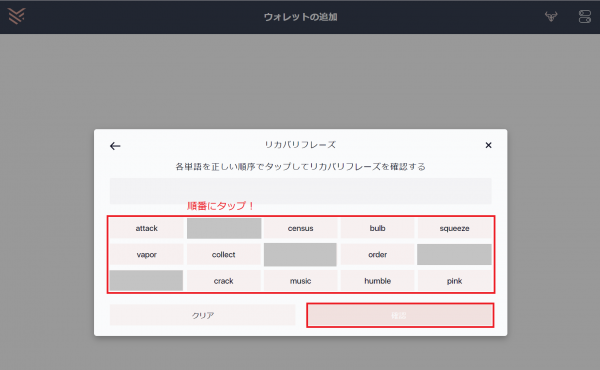Open the settings toggle icon at top right

tap(584, 16)
